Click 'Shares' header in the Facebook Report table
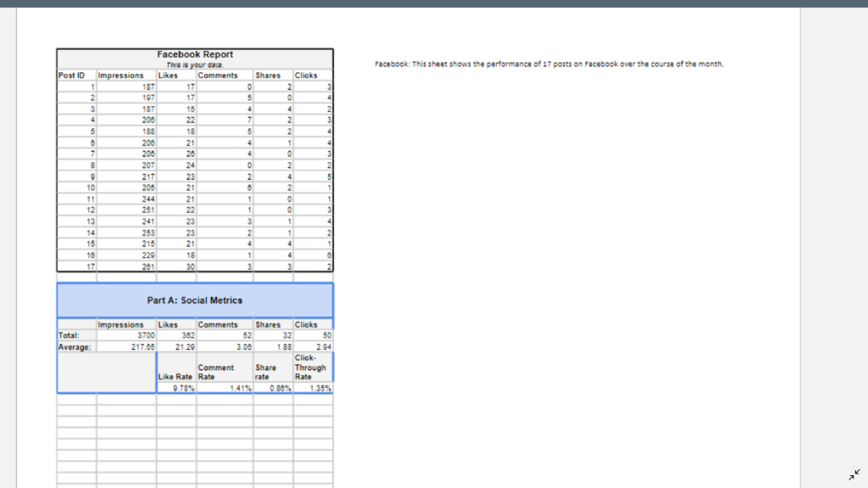The height and width of the screenshot is (488, 868). (268, 75)
